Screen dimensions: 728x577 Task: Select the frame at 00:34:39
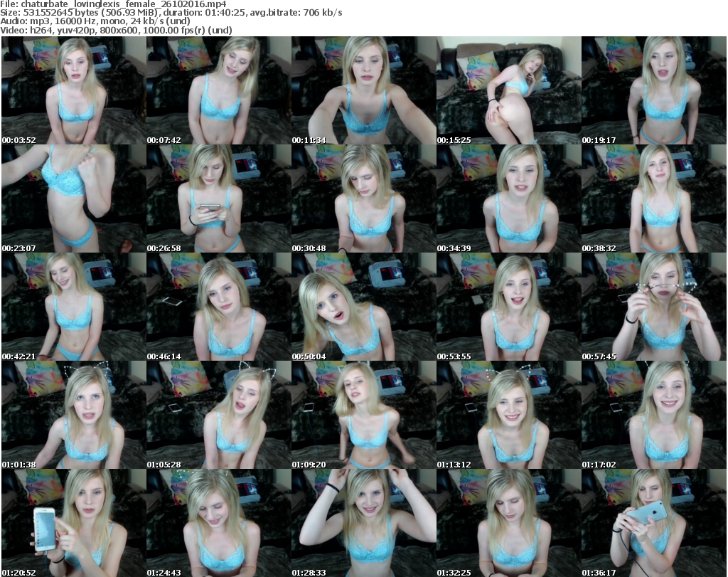pyautogui.click(x=509, y=198)
